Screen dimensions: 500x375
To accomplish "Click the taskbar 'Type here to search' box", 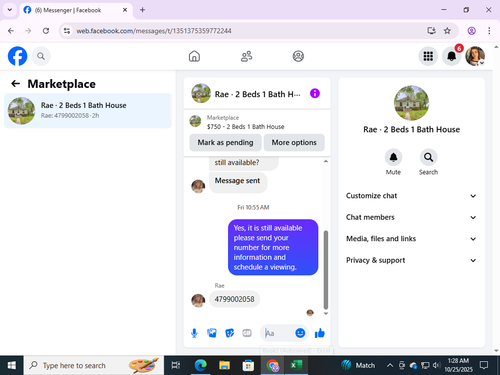I will 94,365.
